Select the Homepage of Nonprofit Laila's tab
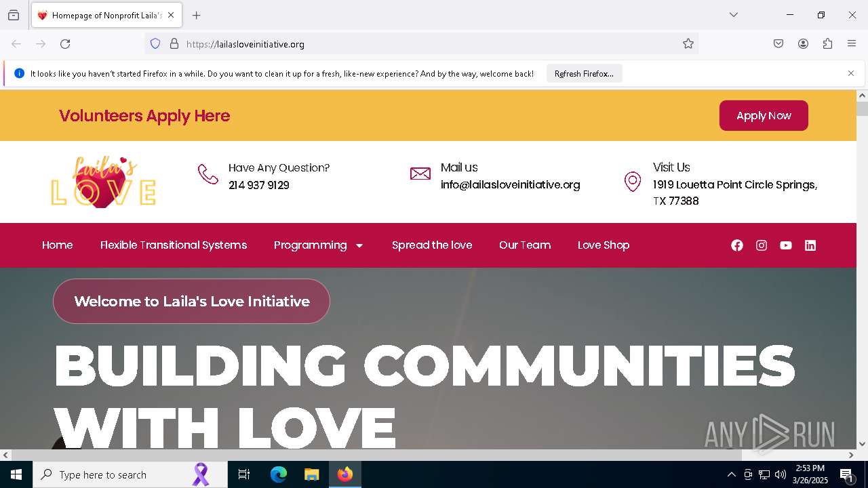 click(106, 15)
